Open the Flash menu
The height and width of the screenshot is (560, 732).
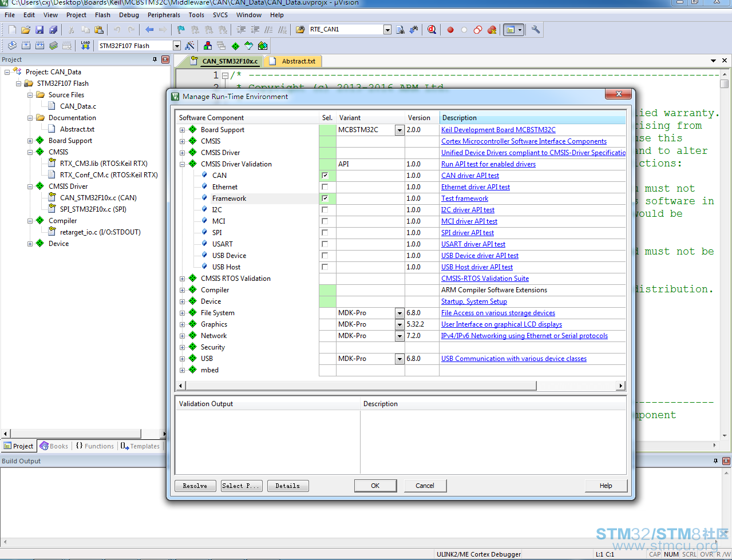102,15
